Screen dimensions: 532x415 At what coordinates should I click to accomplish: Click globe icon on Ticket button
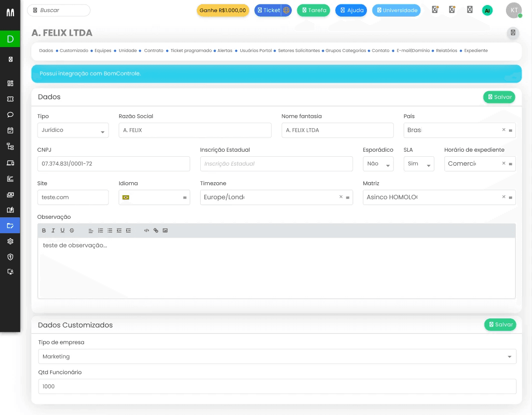point(286,10)
